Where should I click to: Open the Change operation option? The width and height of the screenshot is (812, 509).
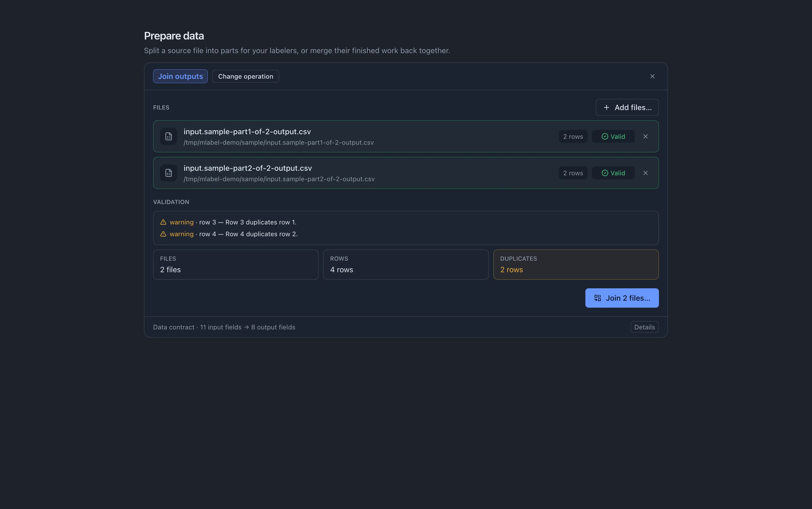[x=245, y=77]
